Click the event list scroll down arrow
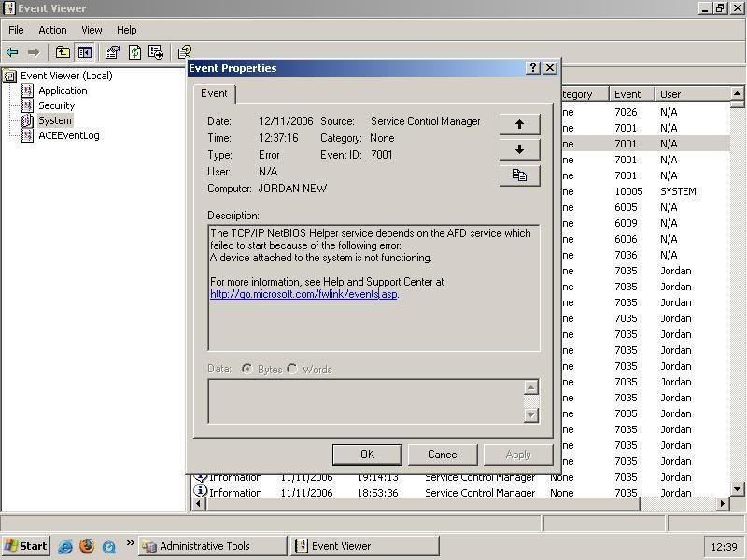This screenshot has height=560, width=747. (737, 488)
